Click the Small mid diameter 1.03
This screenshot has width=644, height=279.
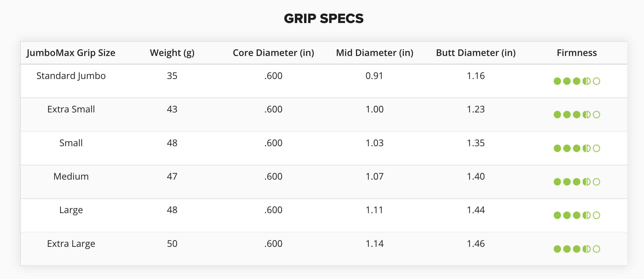(375, 143)
